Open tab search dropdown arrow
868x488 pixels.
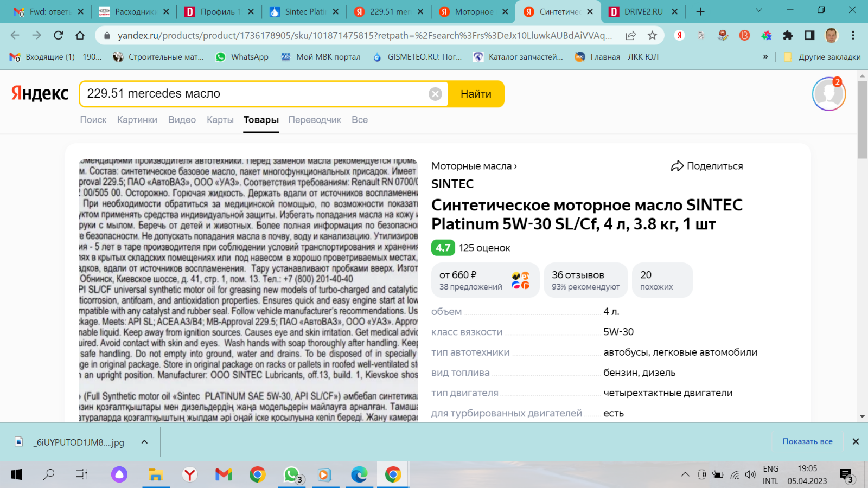[759, 10]
